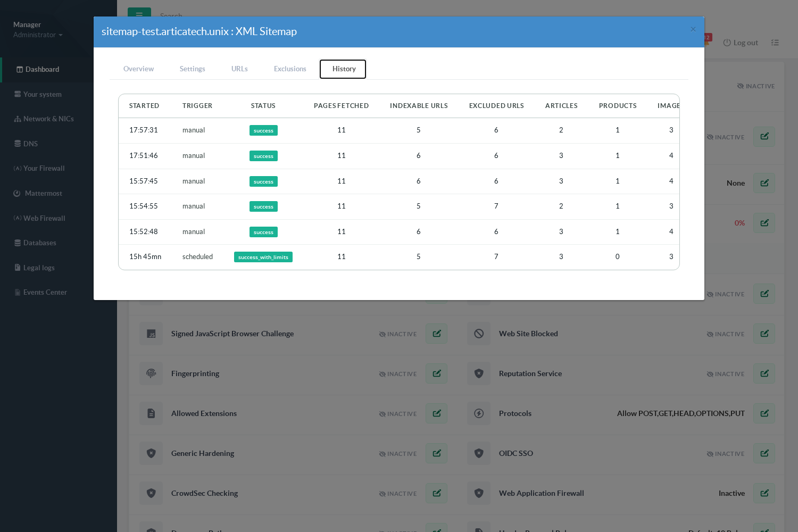798x532 pixels.
Task: Select the 17:57:31 run start time
Action: click(144, 130)
